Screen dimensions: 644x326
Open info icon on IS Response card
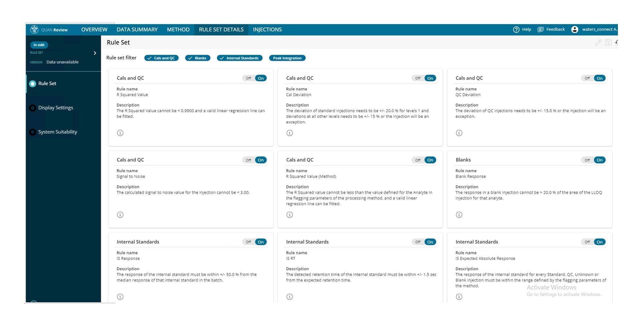click(120, 297)
